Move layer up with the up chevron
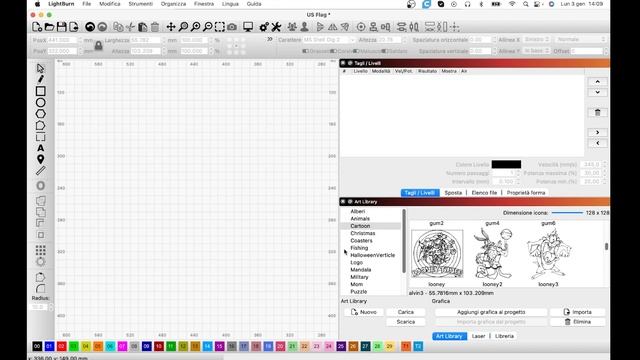 click(x=598, y=82)
